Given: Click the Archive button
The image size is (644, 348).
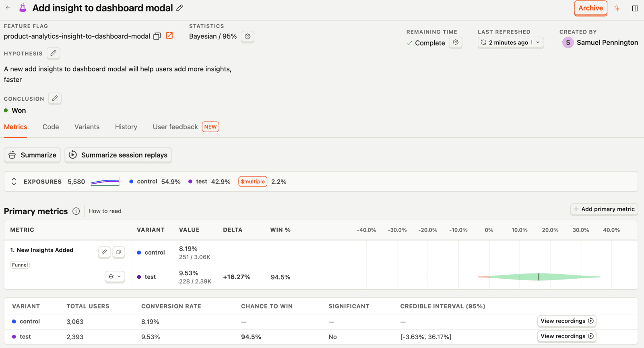Looking at the screenshot, I should tap(590, 8).
